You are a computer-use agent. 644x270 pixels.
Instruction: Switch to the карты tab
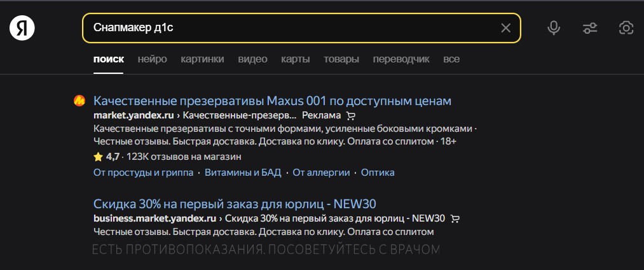pyautogui.click(x=296, y=59)
